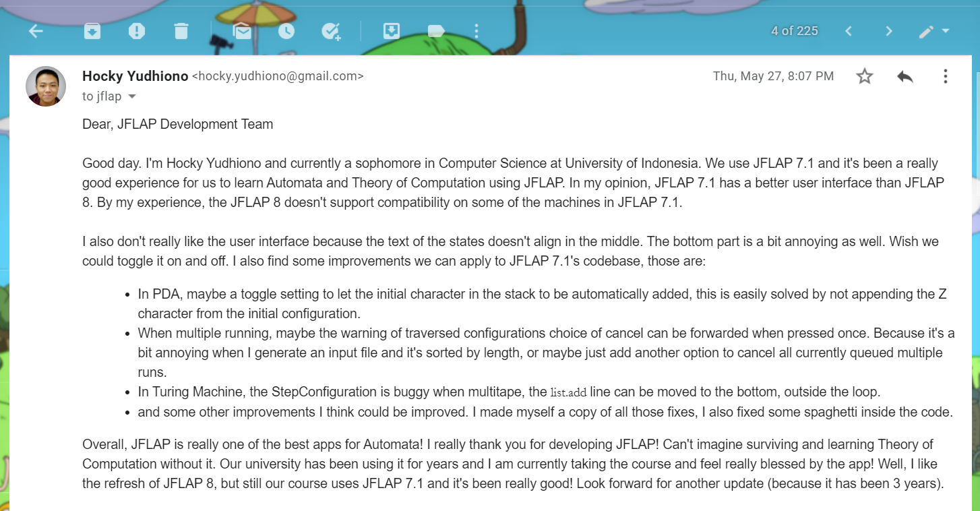This screenshot has height=511, width=980.
Task: Open the Move to folder icon
Action: pos(391,31)
